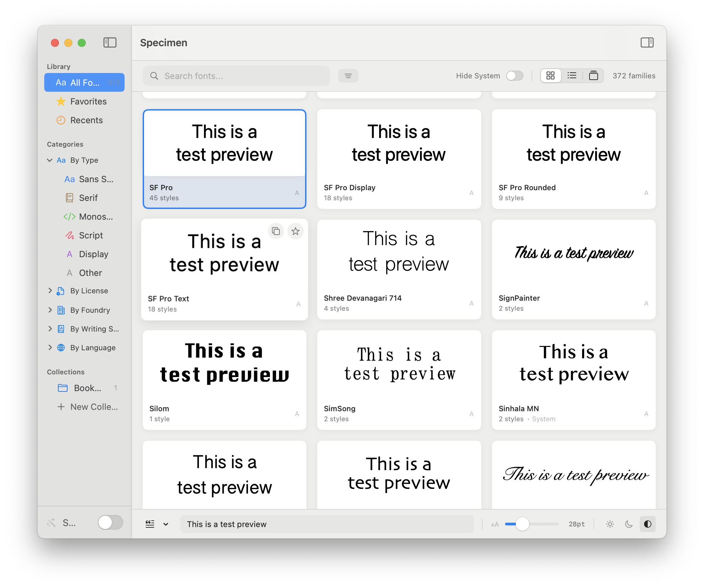Viewport: 704px width, 588px height.
Task: Favorite the SF Pro Text family
Action: [x=295, y=231]
